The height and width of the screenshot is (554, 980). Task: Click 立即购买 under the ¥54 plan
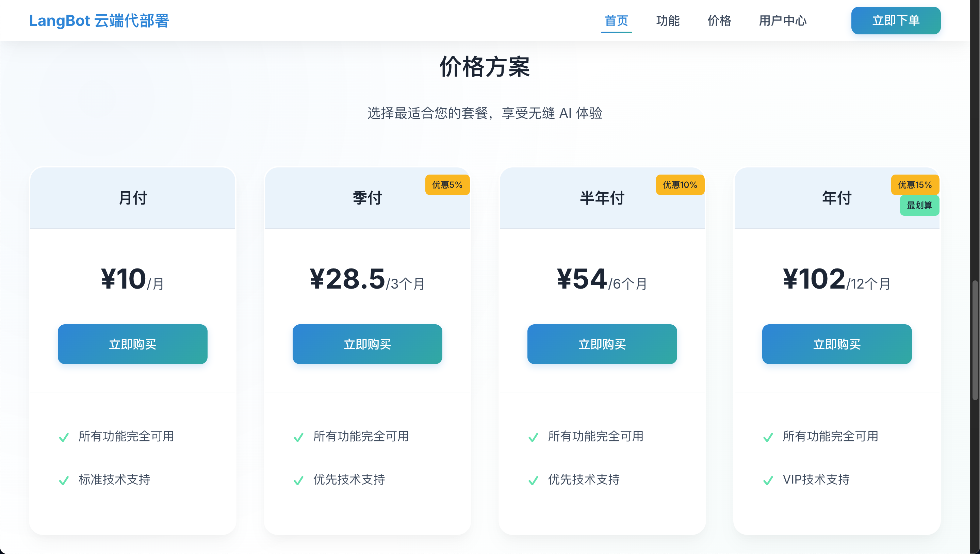(602, 344)
